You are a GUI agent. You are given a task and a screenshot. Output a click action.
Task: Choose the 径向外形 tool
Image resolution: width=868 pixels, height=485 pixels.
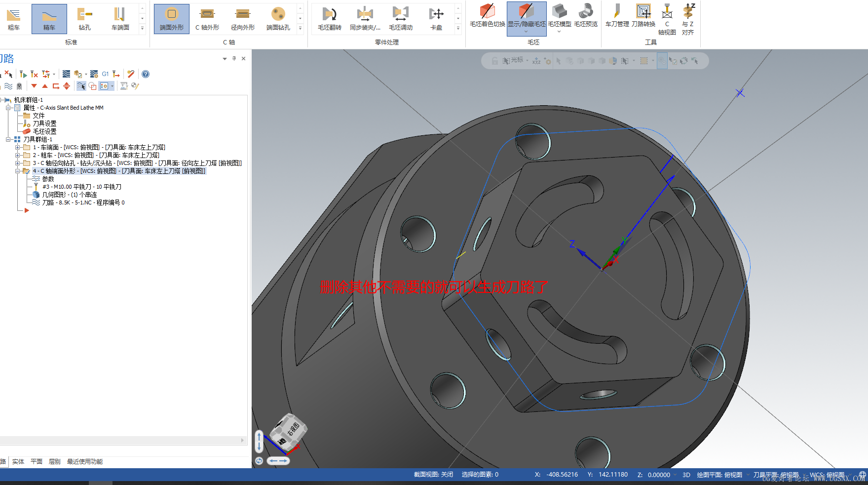[x=243, y=19]
